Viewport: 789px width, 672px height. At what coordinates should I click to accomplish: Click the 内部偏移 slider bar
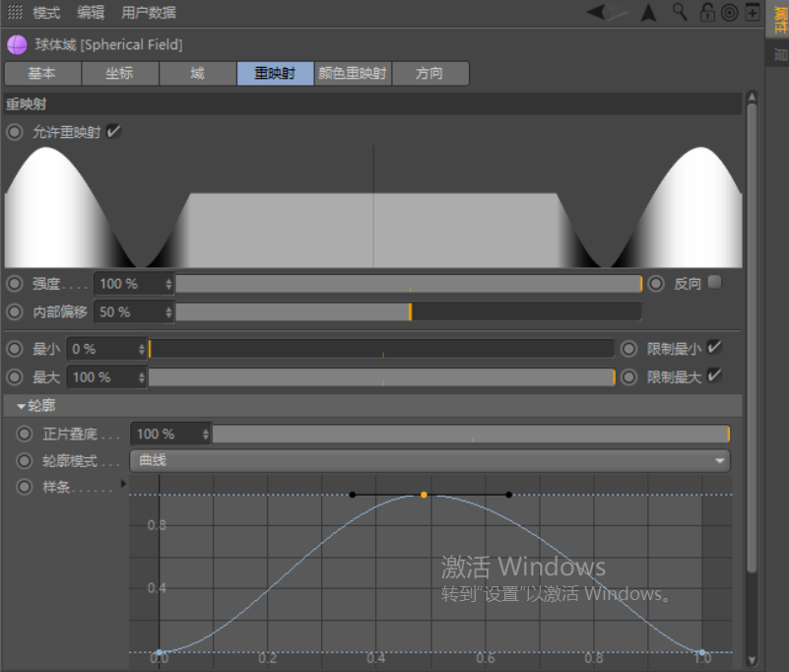click(x=409, y=312)
